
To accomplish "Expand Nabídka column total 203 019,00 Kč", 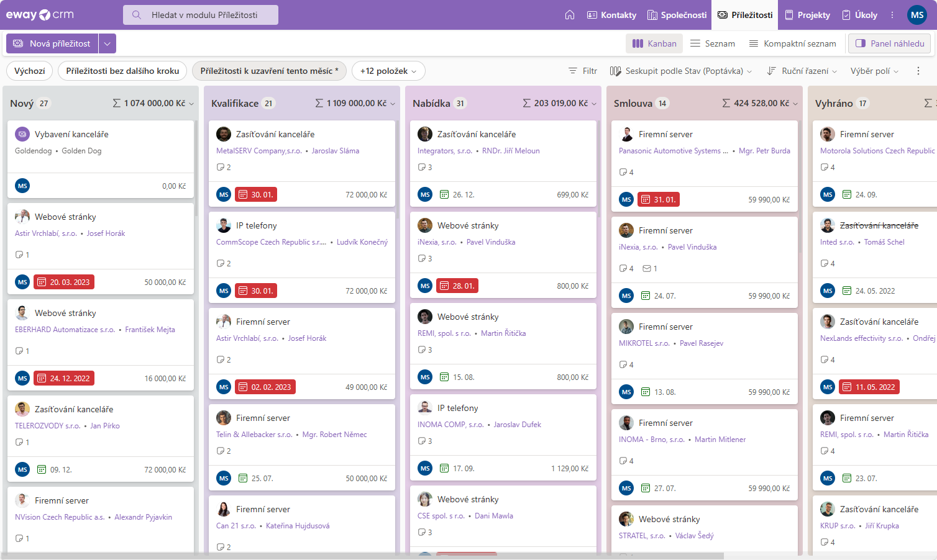I will click(x=559, y=103).
